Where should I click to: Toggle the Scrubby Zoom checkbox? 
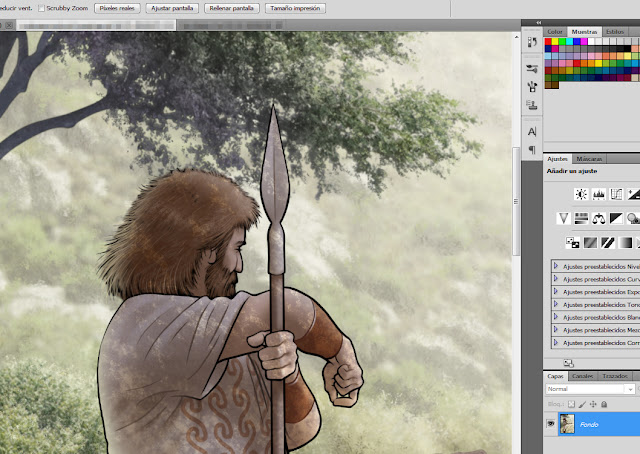coord(41,8)
